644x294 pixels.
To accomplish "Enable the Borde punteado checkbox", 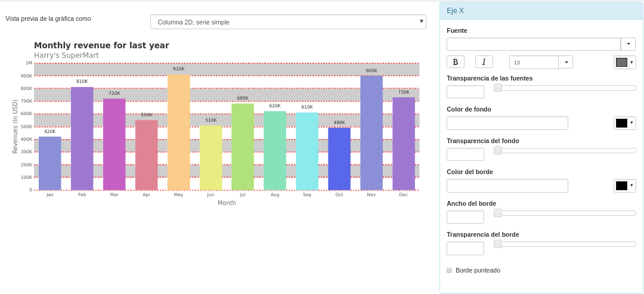I will [x=449, y=270].
